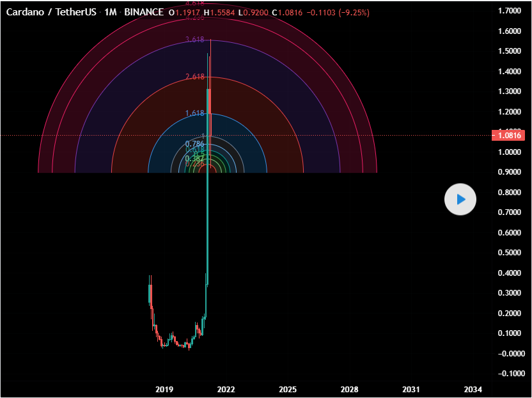Click the 2025 time axis label
The image size is (532, 398).
(x=288, y=389)
